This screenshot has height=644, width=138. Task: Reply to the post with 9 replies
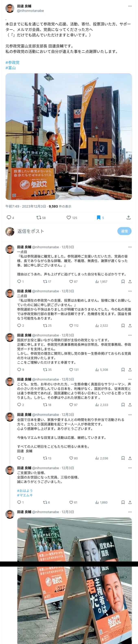point(21,369)
